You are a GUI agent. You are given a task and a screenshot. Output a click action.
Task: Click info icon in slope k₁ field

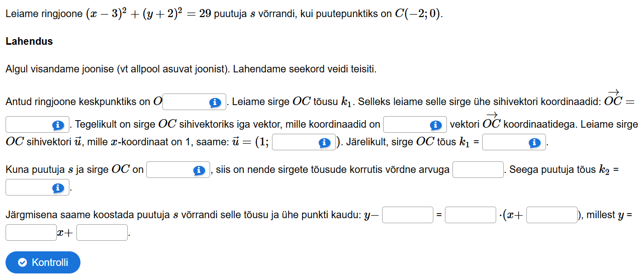(534, 143)
